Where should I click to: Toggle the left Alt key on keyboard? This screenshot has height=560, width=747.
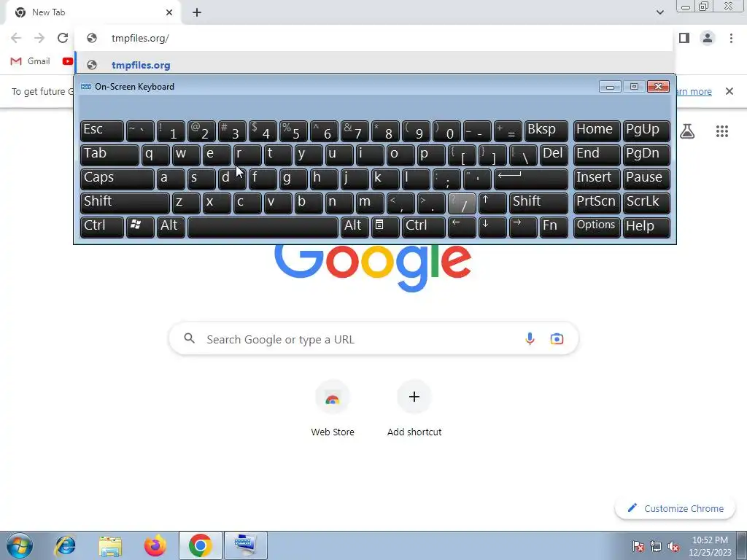171,227
